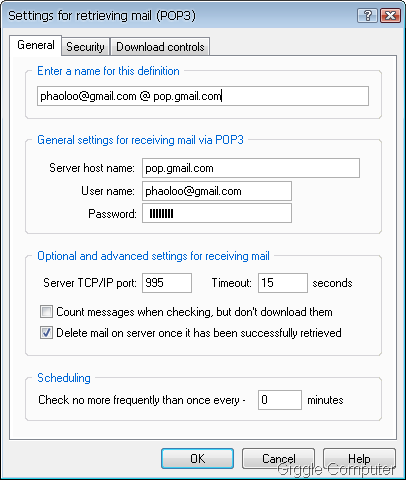Viewport: 406px width, 480px height.
Task: Click the dialog title bar text
Action: (102, 16)
